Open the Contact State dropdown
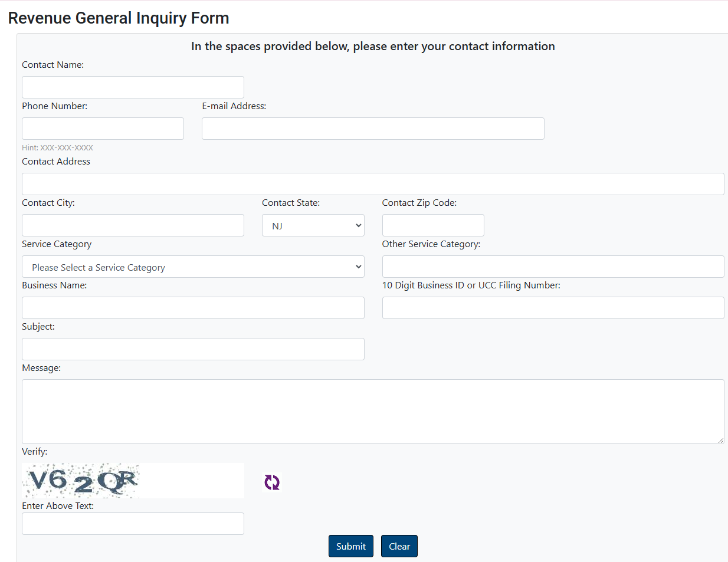Viewport: 728px width, 562px height. point(313,225)
